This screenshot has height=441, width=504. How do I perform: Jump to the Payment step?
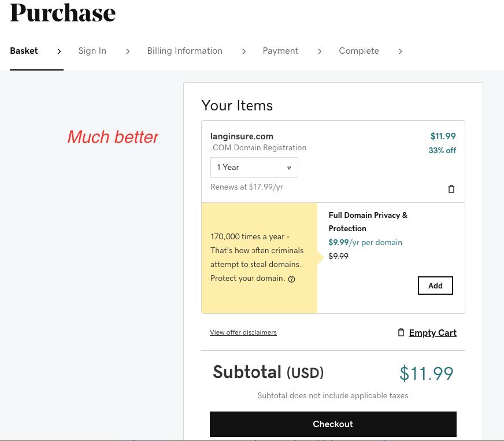click(280, 51)
